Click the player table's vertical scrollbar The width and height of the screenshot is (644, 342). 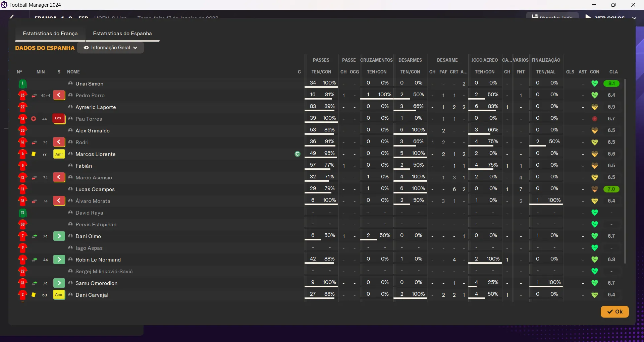click(x=625, y=171)
